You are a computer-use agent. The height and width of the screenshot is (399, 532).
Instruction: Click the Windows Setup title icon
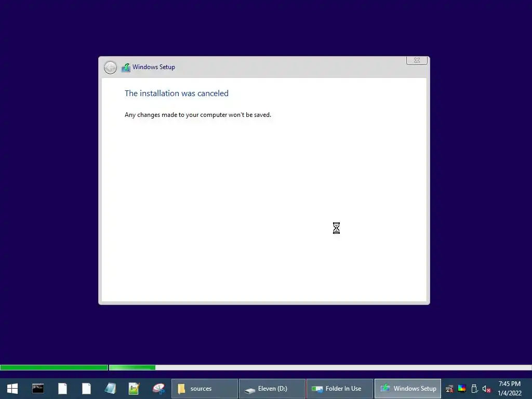pos(126,68)
